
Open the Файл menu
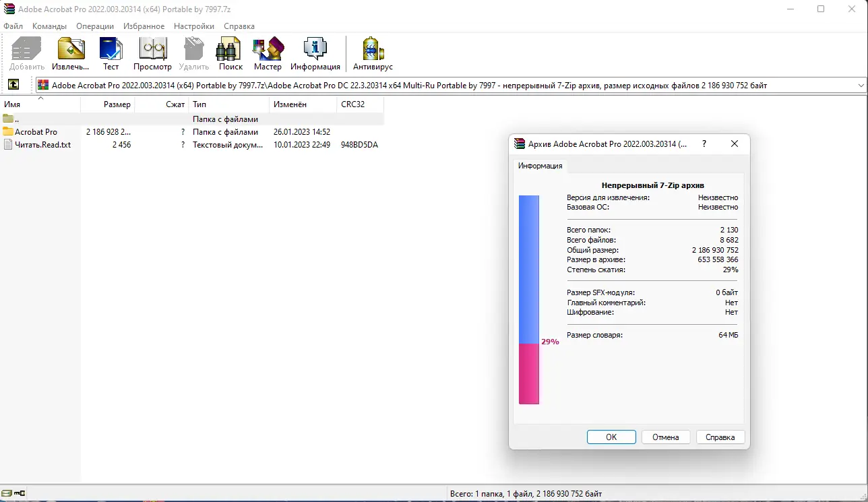pos(12,26)
